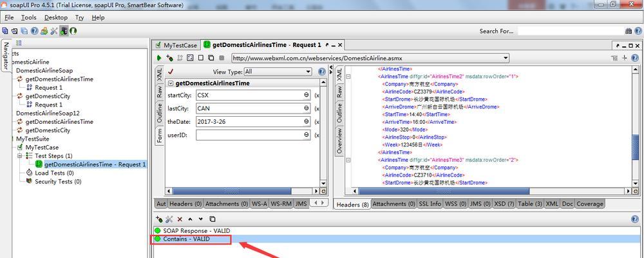
Task: Click the search binoculars icon near Search For
Action: coord(629,31)
